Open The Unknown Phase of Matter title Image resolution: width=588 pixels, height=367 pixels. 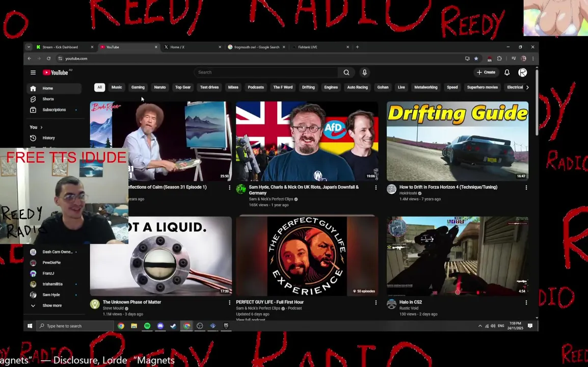coord(132,302)
